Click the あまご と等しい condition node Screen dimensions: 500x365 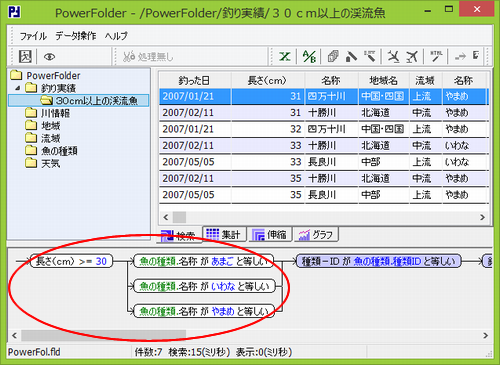coord(204,261)
